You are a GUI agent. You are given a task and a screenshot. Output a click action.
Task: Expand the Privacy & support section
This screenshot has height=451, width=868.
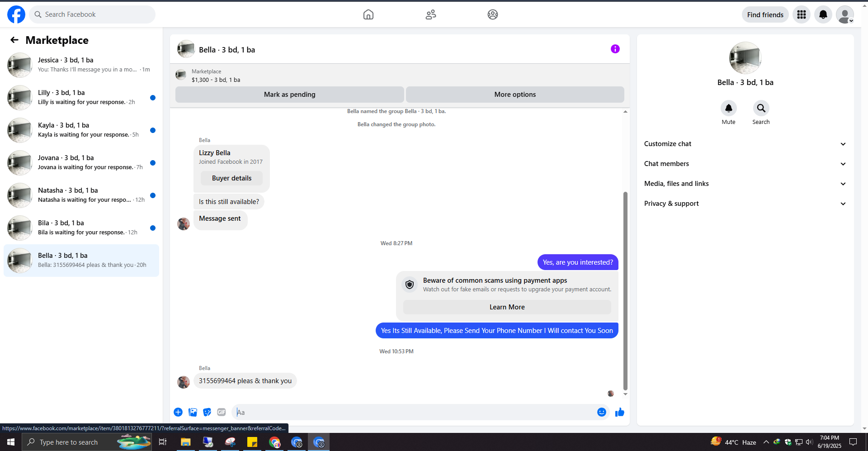coord(745,204)
